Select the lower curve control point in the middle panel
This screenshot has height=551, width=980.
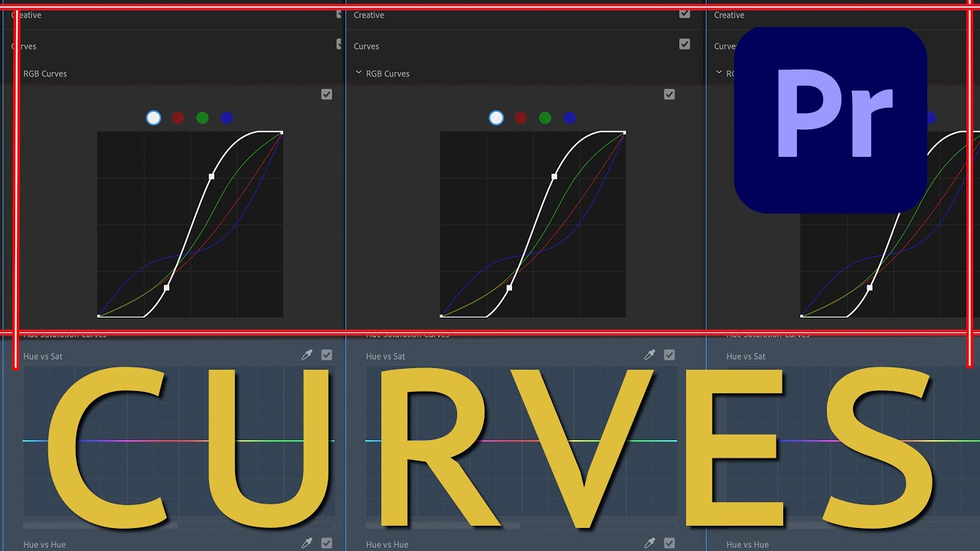pos(509,289)
